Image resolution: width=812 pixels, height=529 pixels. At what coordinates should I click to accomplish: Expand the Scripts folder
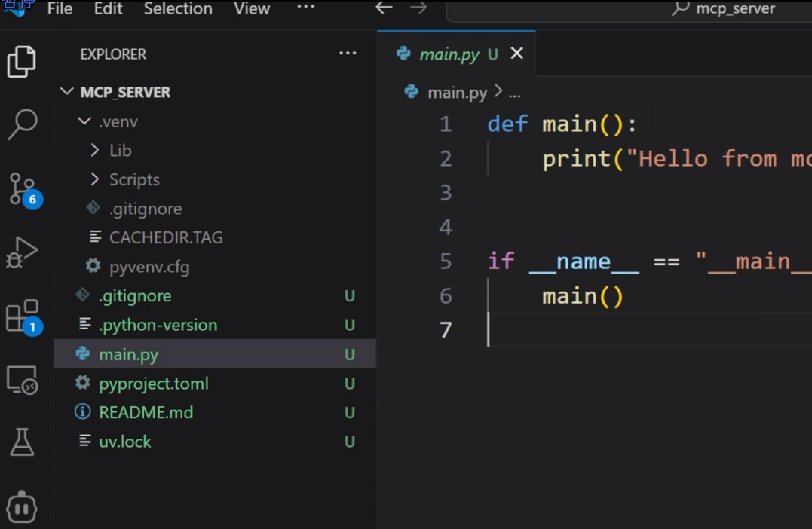pyautogui.click(x=215, y=179)
